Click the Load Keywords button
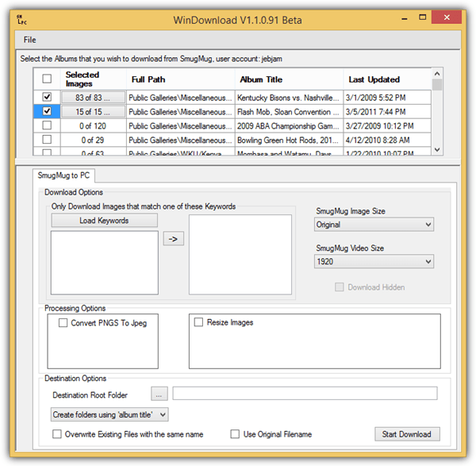The height and width of the screenshot is (466, 476). tap(105, 220)
